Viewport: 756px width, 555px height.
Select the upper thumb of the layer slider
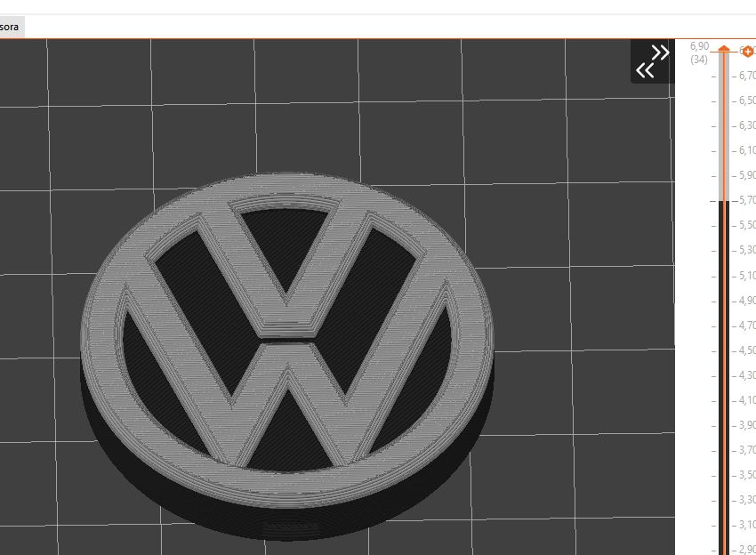click(x=724, y=49)
